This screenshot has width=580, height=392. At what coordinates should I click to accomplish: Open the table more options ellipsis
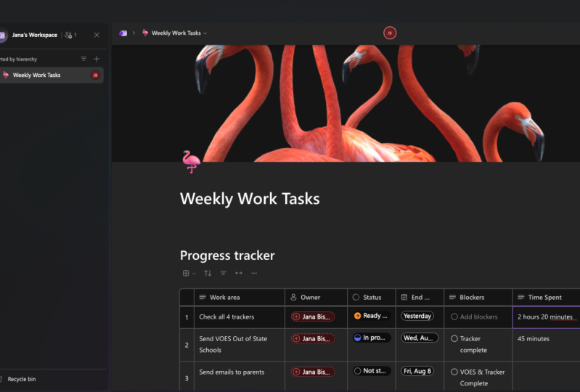click(x=254, y=273)
